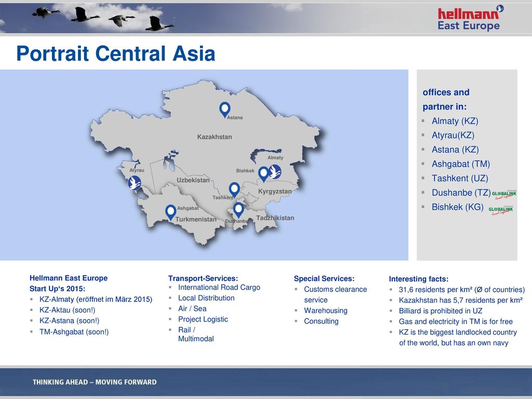Click 'Billiard is prohibited in UZ' fact
The image size is (532, 399).
[x=441, y=311]
